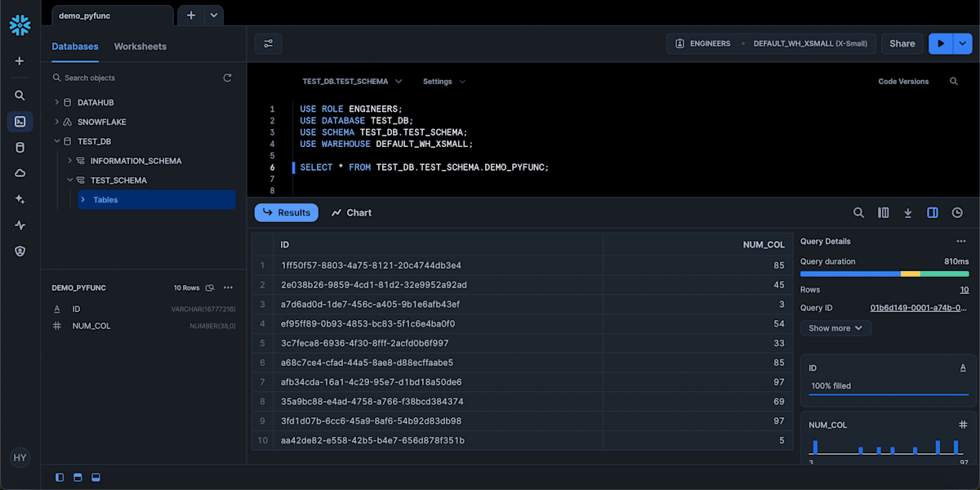The height and width of the screenshot is (490, 980).
Task: Collapse the TEST_SCHEMA node
Action: [70, 180]
